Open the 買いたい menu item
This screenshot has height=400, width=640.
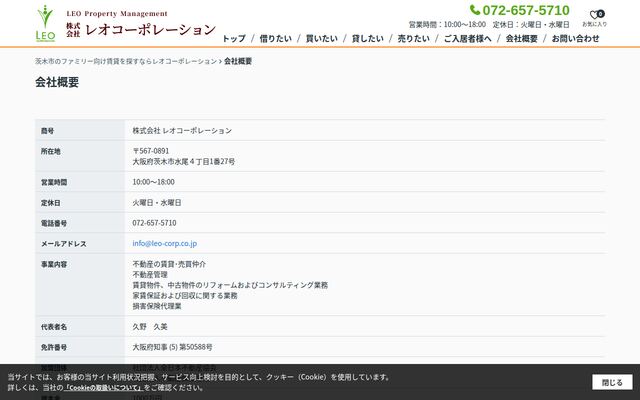click(322, 38)
